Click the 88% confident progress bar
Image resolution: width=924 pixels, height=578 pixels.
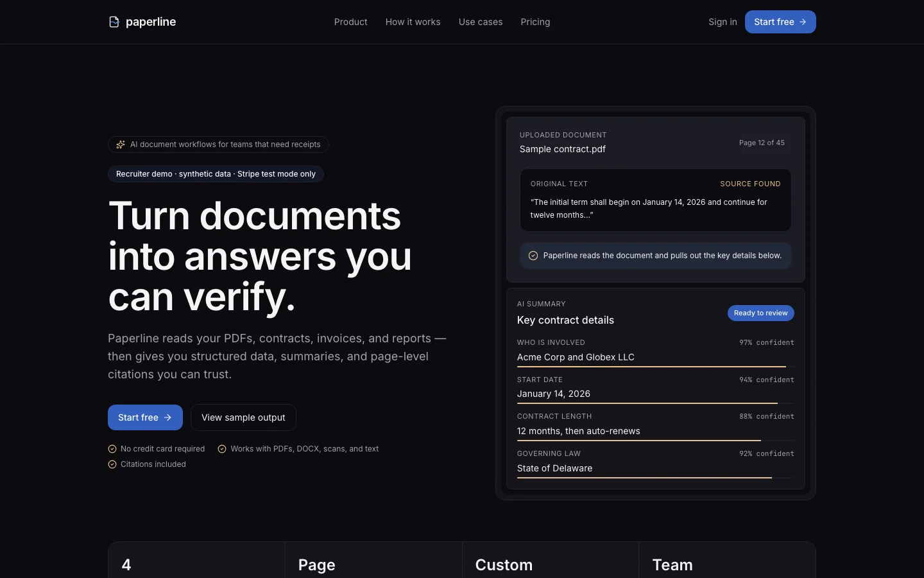656,441
